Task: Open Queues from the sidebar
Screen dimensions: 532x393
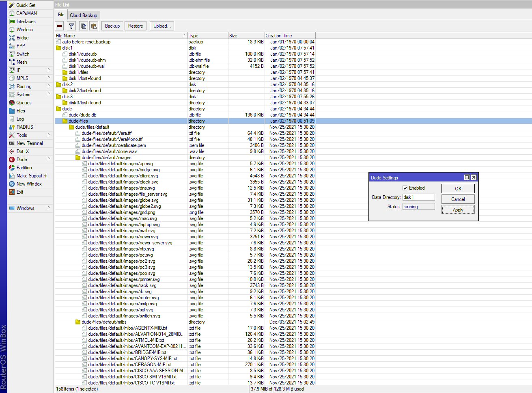Action: 24,103
